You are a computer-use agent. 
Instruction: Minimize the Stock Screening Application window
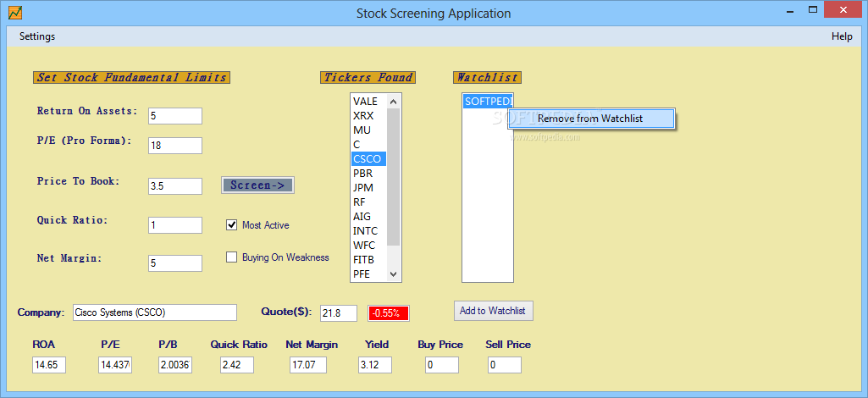[x=789, y=10]
